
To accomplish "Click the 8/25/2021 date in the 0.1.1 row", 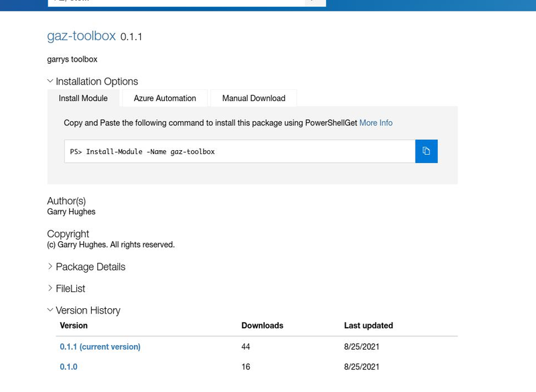I will (x=362, y=346).
